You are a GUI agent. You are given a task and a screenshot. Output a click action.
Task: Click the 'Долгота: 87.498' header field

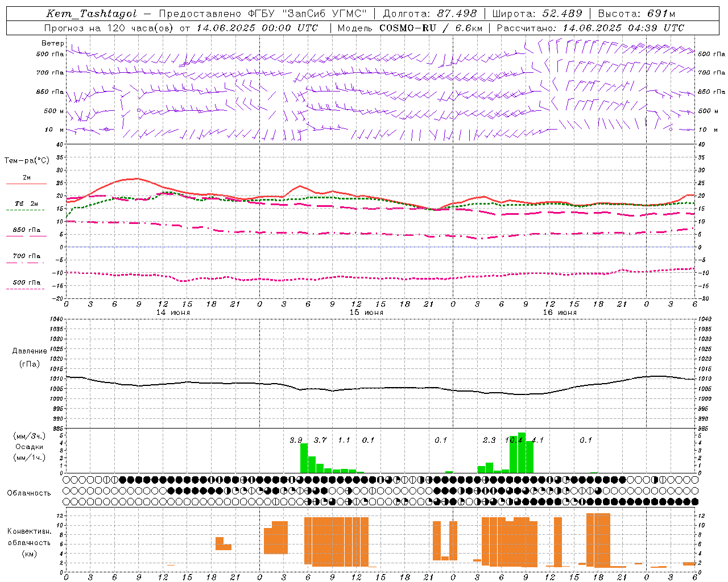430,14
